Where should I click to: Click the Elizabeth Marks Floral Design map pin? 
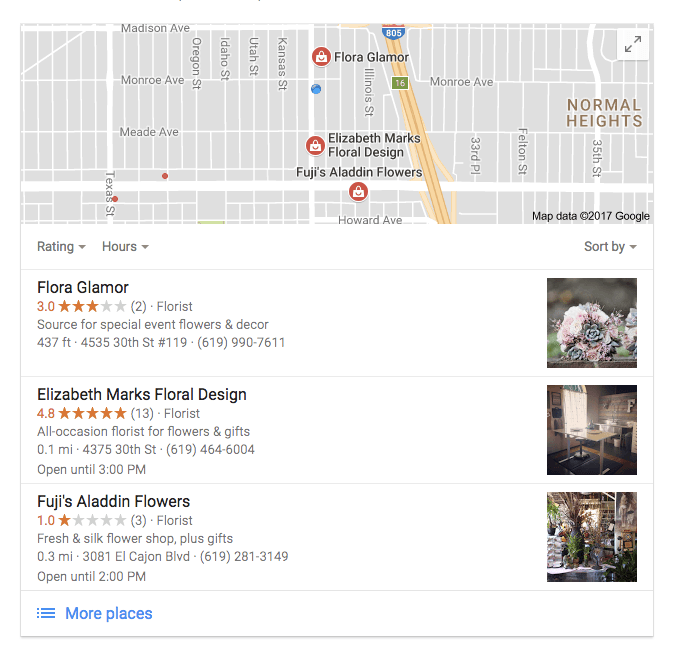tap(315, 146)
